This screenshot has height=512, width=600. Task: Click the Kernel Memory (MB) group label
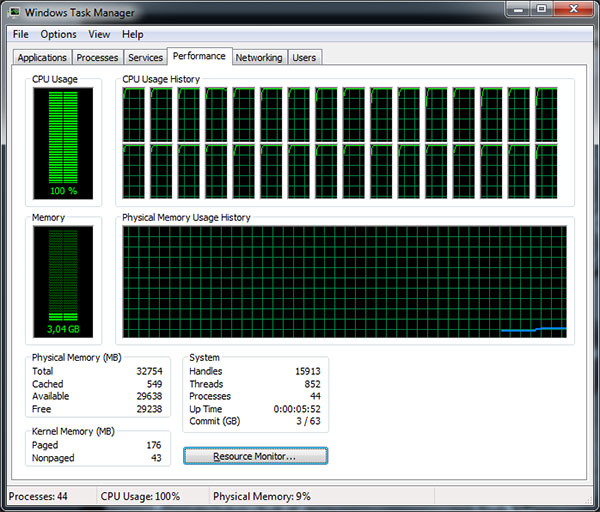[73, 431]
